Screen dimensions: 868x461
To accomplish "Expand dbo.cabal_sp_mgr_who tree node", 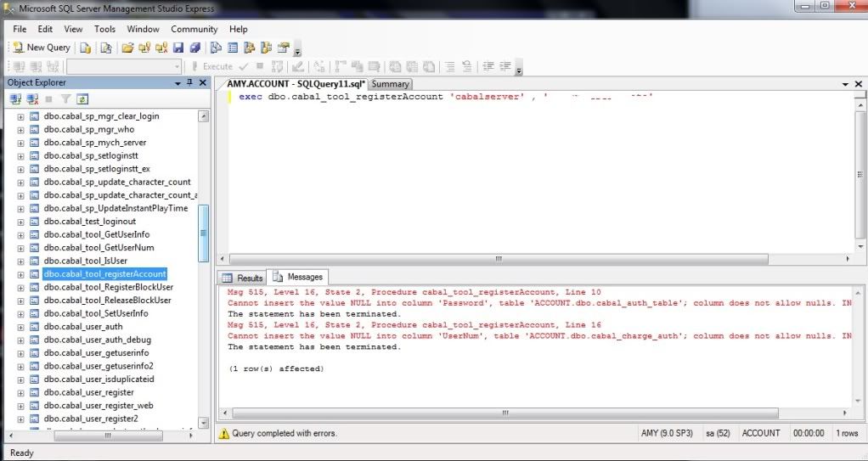I will pos(20,130).
